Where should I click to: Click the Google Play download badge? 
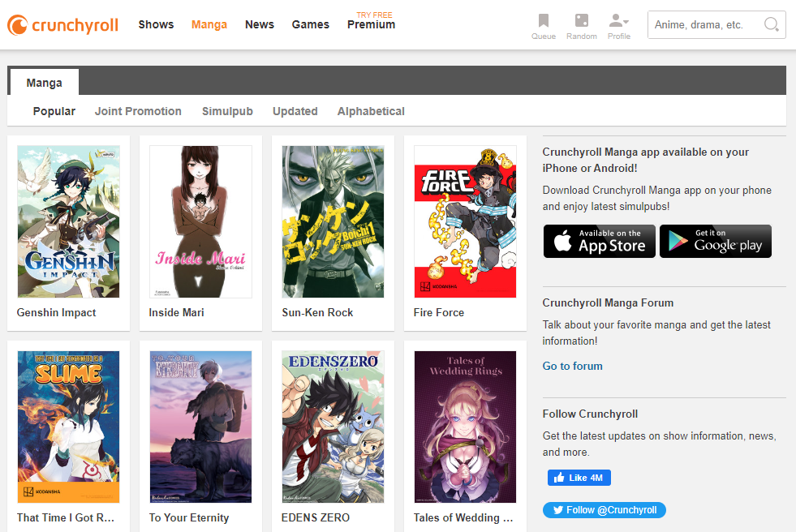point(715,242)
